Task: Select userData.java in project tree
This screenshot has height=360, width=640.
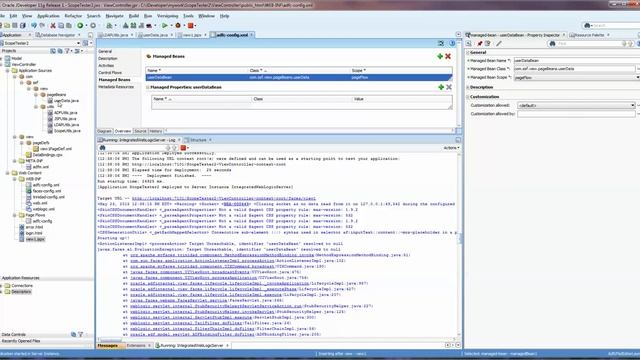Action: point(63,100)
